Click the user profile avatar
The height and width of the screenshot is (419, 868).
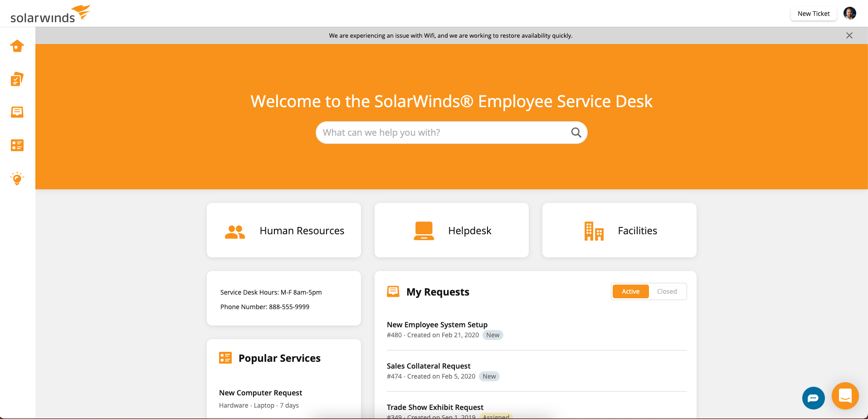(849, 14)
